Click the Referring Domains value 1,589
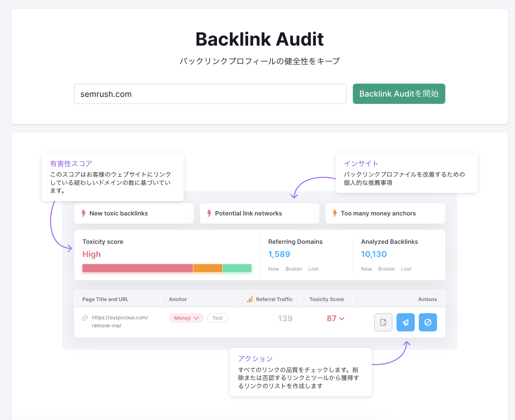 279,254
